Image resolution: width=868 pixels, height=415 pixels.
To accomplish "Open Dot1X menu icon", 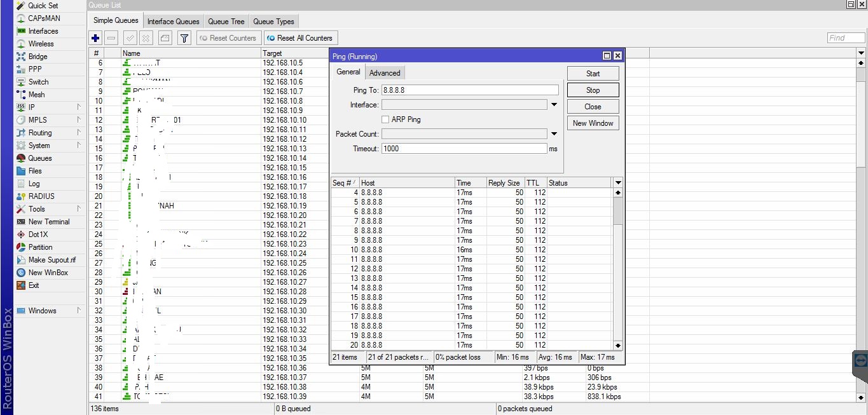I will coord(21,235).
